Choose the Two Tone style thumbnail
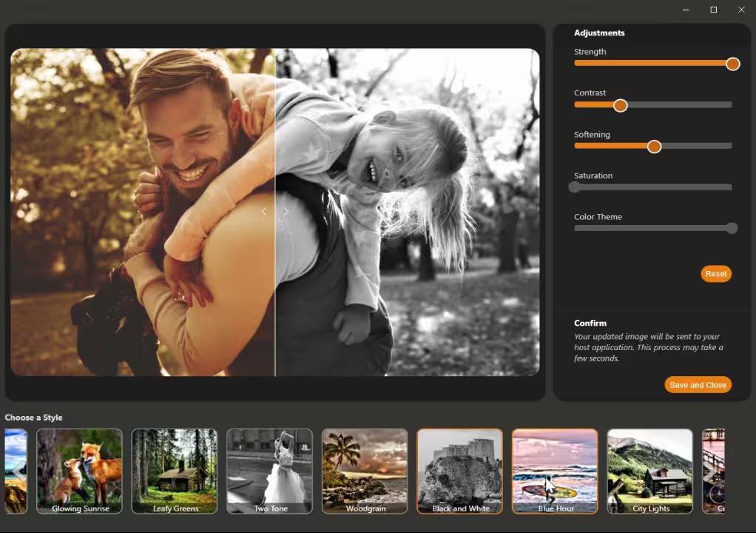Screen dimensions: 756x533 click(269, 470)
